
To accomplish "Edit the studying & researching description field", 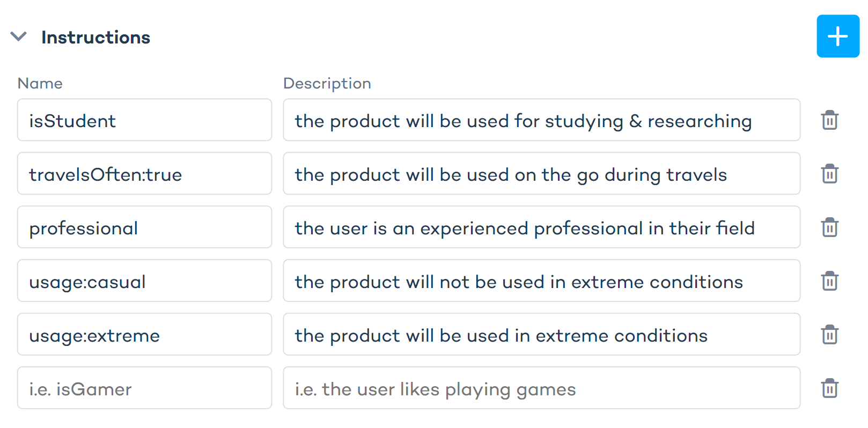I will [x=541, y=120].
